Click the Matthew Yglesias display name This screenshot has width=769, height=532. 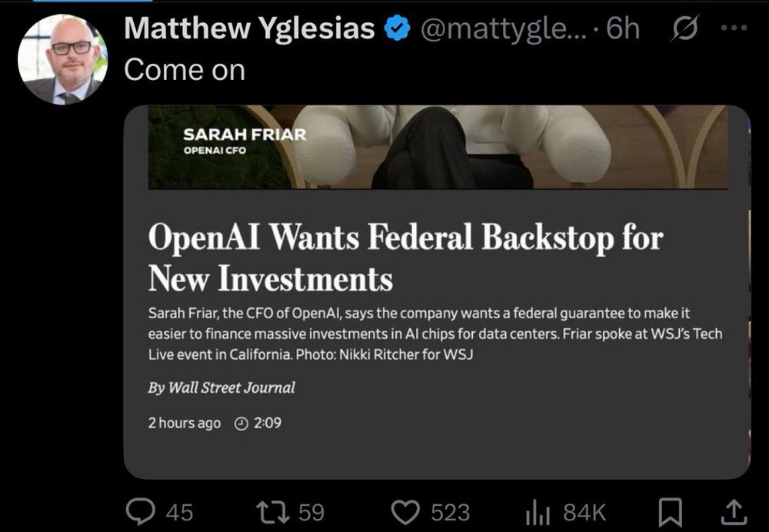click(x=249, y=29)
